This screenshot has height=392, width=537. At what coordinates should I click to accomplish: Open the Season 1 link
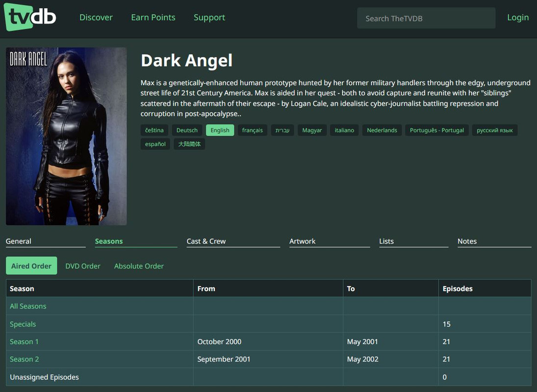24,342
